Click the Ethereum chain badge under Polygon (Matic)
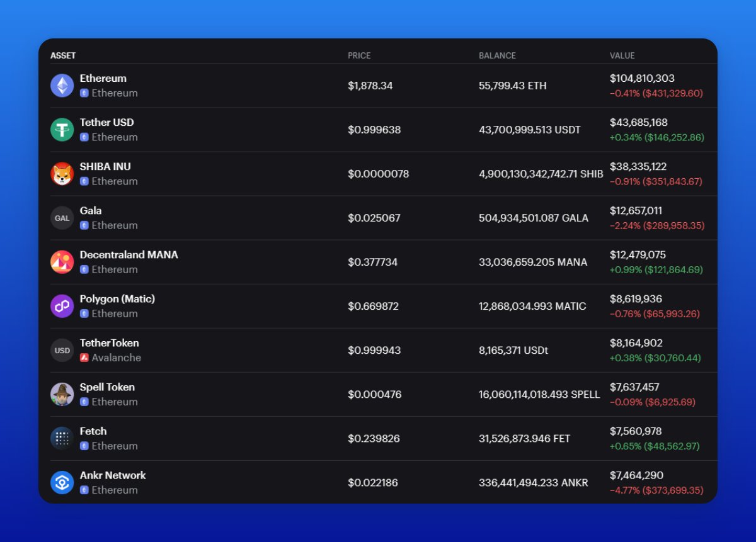 (x=84, y=313)
